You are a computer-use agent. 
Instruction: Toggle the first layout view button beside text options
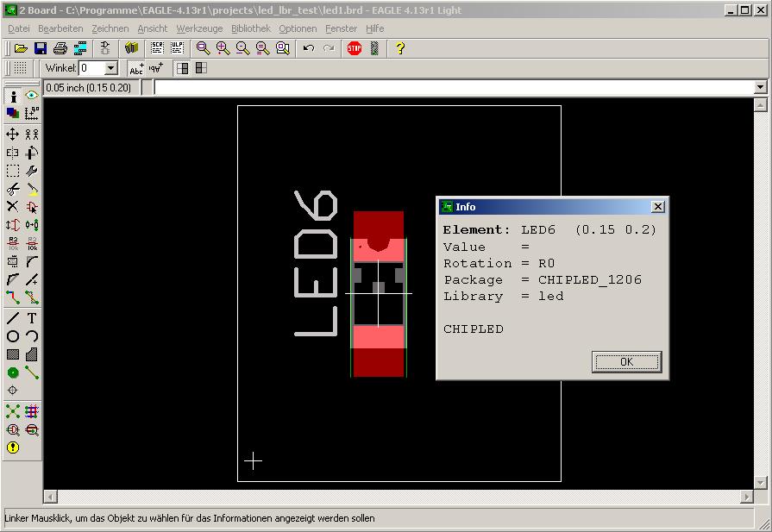coord(183,68)
